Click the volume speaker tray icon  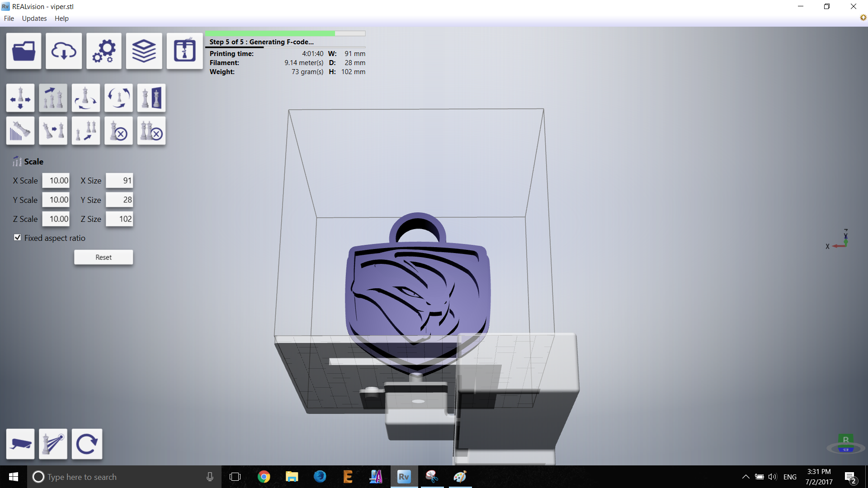click(772, 477)
